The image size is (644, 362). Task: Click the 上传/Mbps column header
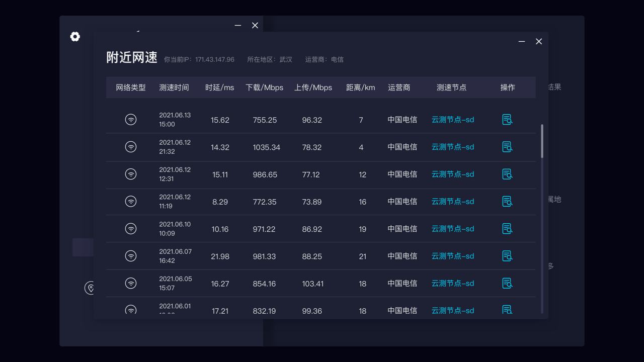(313, 87)
